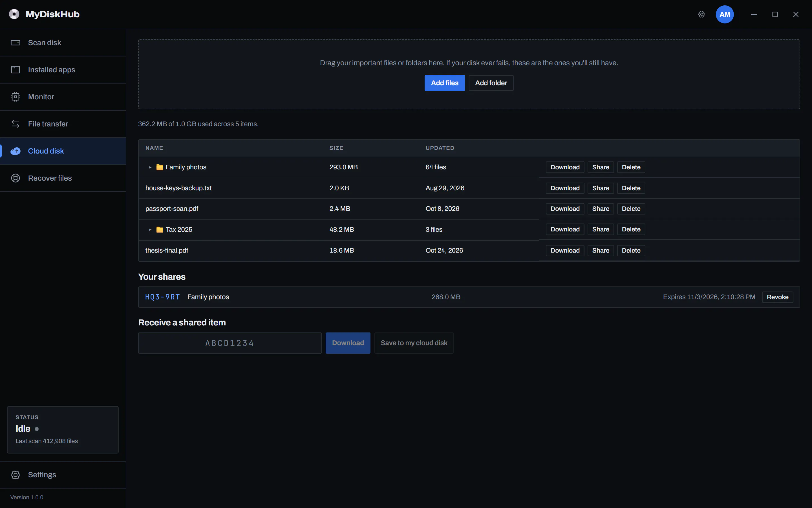
Task: Go to Scan disk section
Action: coord(63,43)
